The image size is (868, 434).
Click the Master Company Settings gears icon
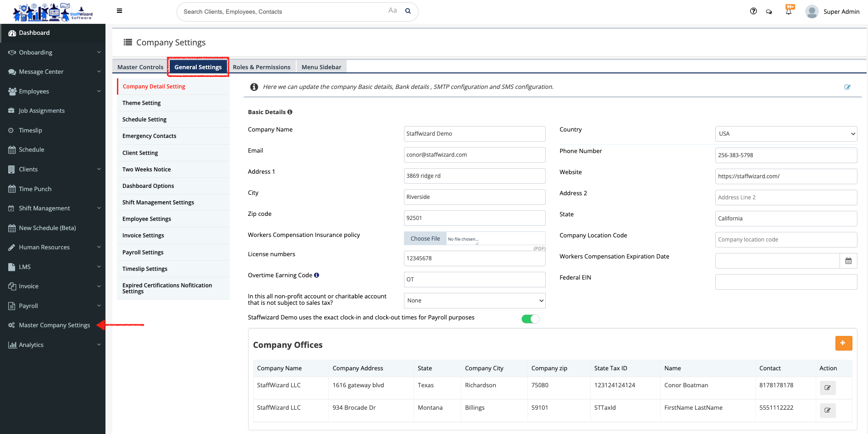pos(12,325)
